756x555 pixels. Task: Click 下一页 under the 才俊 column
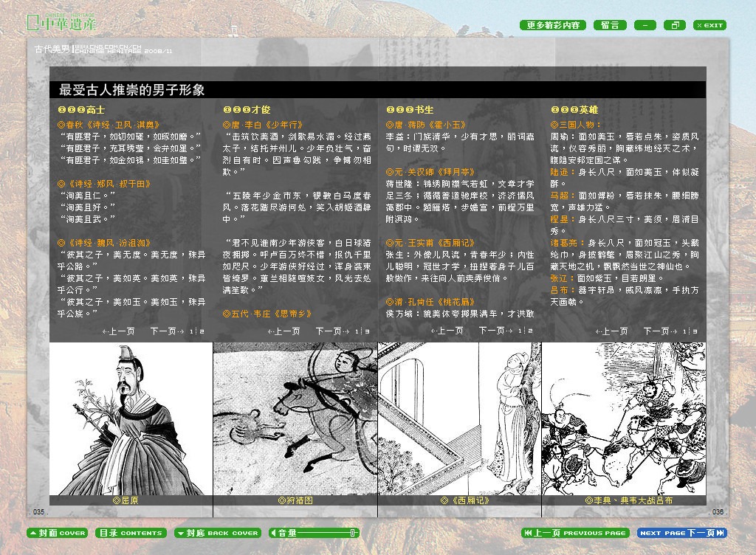[x=332, y=331]
